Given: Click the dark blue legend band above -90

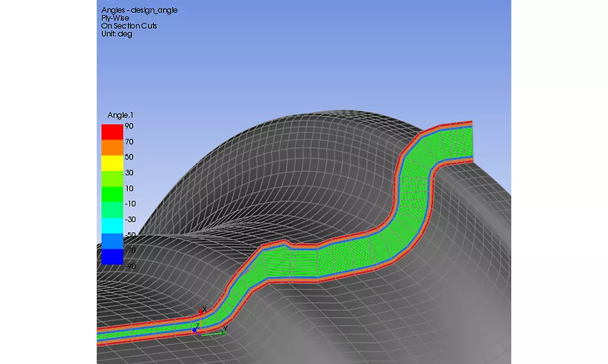Looking at the screenshot, I should click(x=112, y=257).
